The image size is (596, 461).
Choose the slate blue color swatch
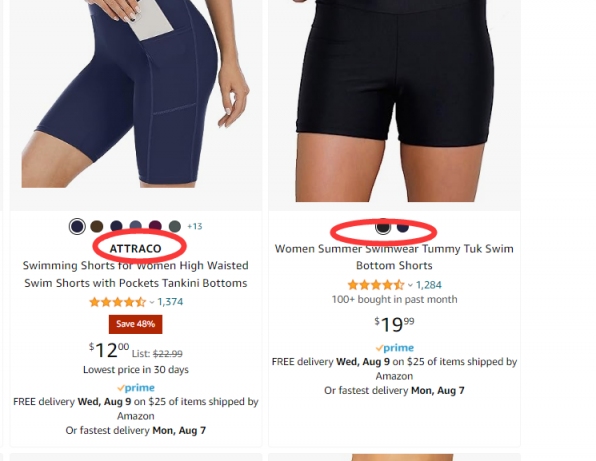click(136, 225)
